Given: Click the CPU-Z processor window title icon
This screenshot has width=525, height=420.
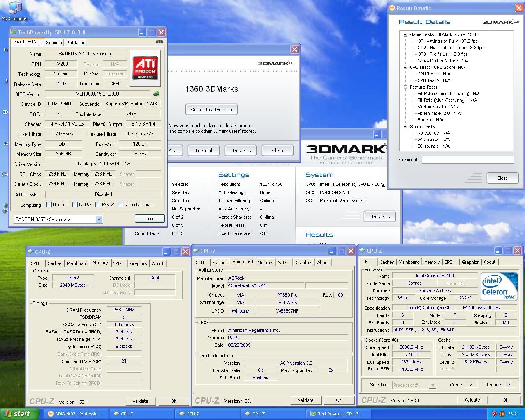Looking at the screenshot, I should point(363,251).
